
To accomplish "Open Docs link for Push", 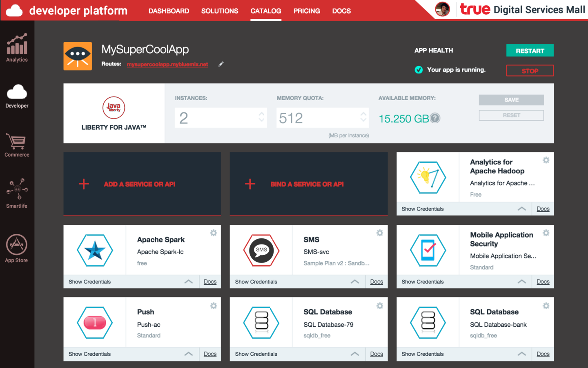I will click(210, 354).
